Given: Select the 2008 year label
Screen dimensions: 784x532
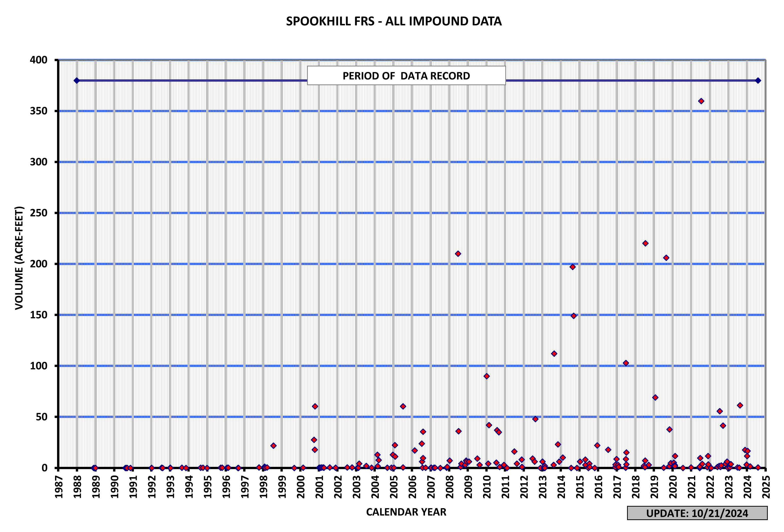Looking at the screenshot, I should coord(450,487).
